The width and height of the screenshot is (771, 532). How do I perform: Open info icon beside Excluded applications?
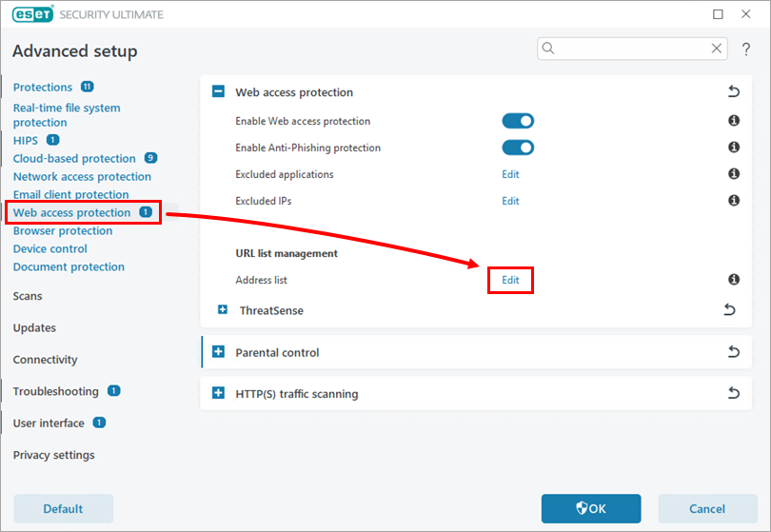tap(734, 174)
